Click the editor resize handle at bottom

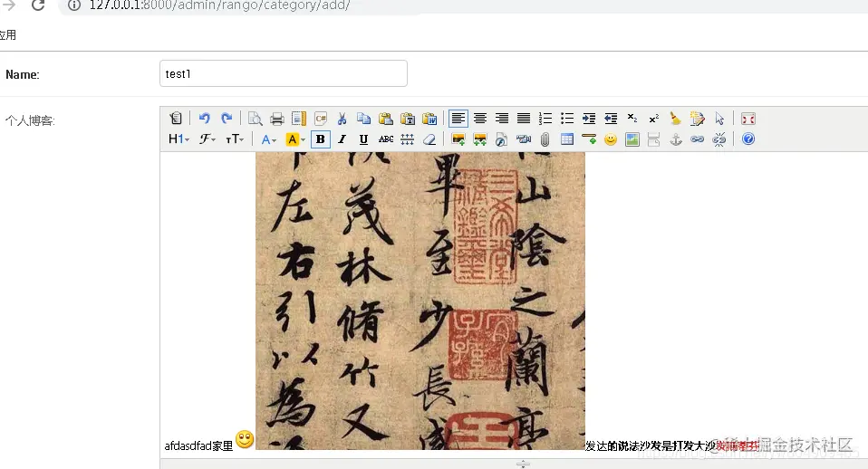pos(523,464)
